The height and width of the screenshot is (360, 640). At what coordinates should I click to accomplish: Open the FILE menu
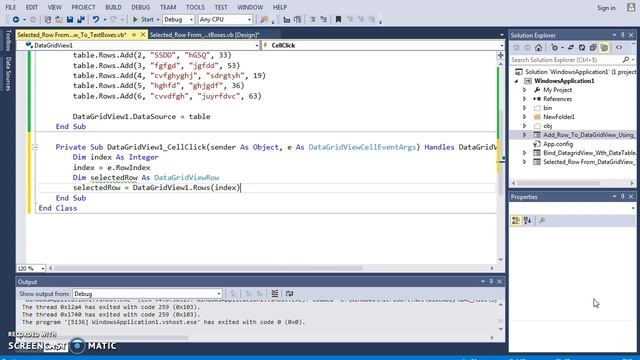coord(11,7)
